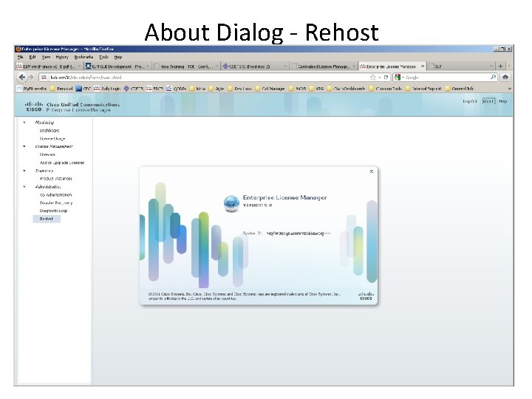Close the About dialog with its X

coord(372,171)
